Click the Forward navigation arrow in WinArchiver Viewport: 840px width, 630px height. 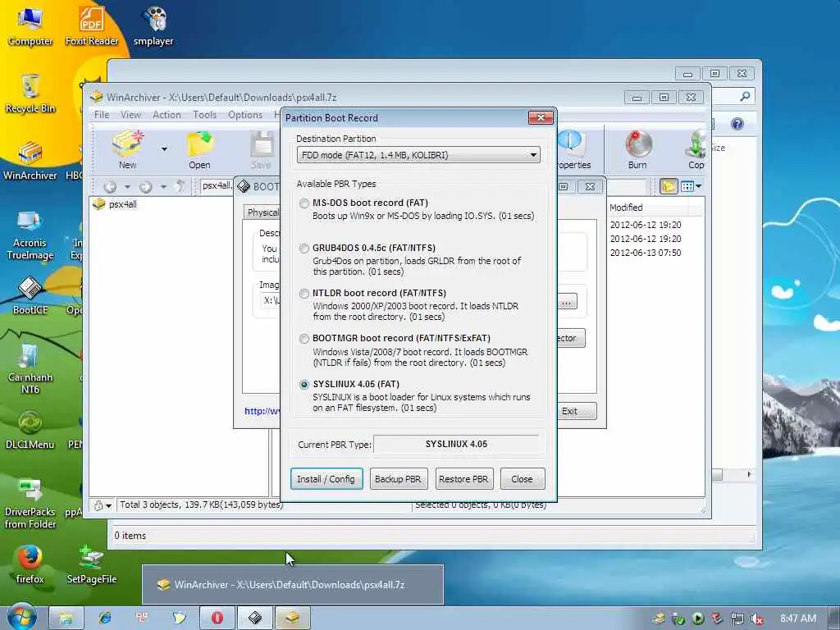click(x=146, y=186)
